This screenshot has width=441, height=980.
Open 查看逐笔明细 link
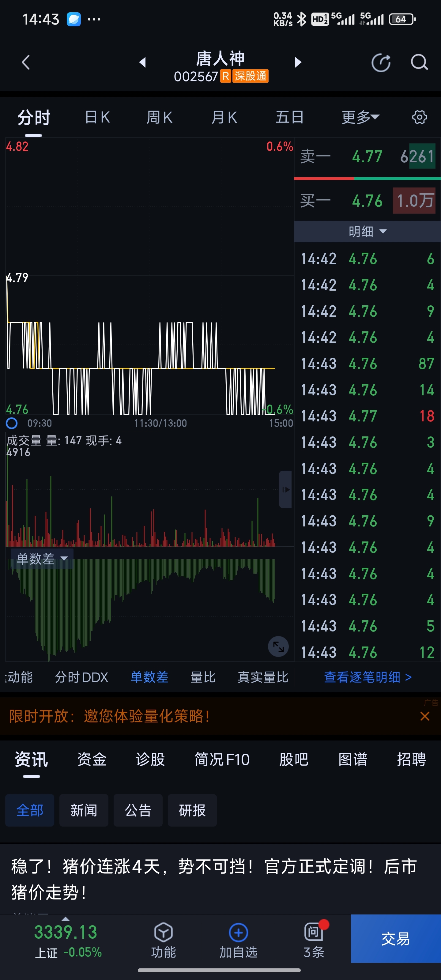(367, 677)
